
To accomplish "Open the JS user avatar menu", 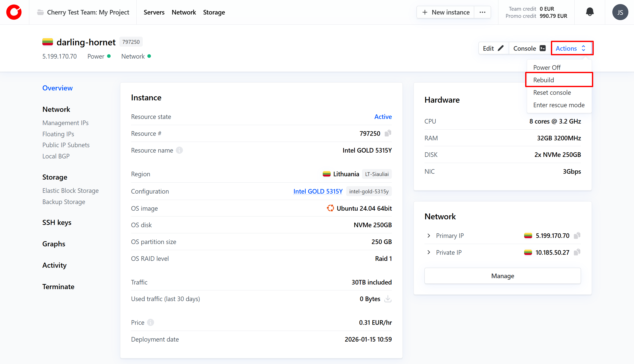I will [x=620, y=12].
